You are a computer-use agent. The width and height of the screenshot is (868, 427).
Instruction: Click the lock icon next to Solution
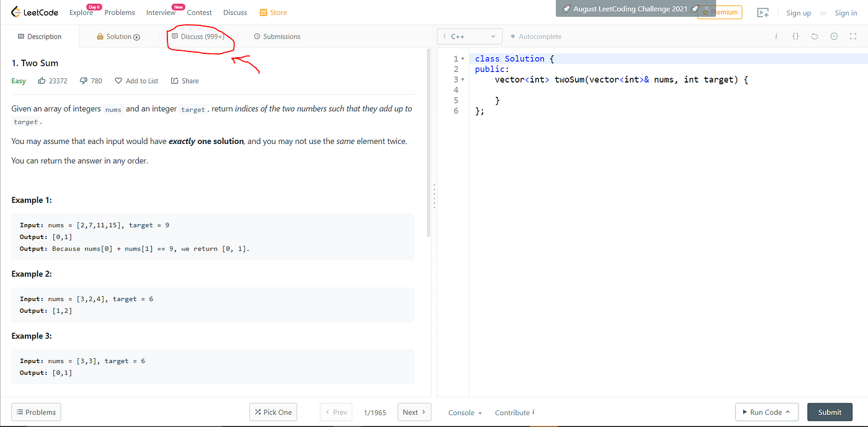[100, 37]
